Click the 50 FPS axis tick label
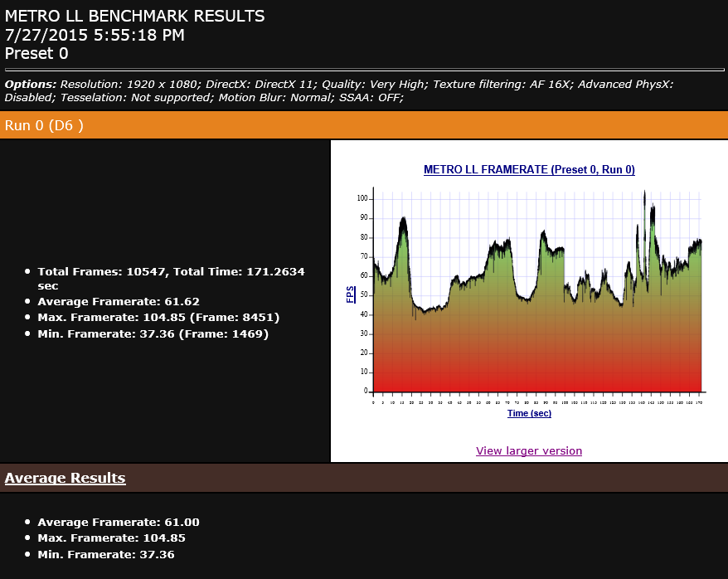The height and width of the screenshot is (579, 728). (x=363, y=294)
